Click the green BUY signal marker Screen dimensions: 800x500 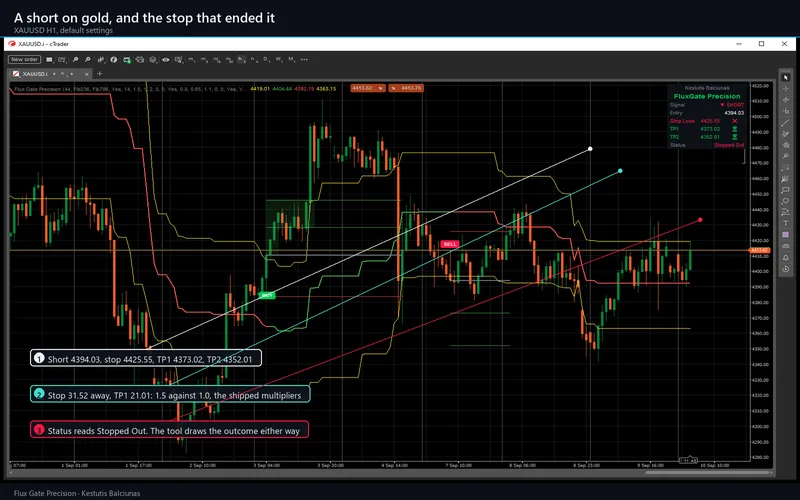[x=266, y=295]
